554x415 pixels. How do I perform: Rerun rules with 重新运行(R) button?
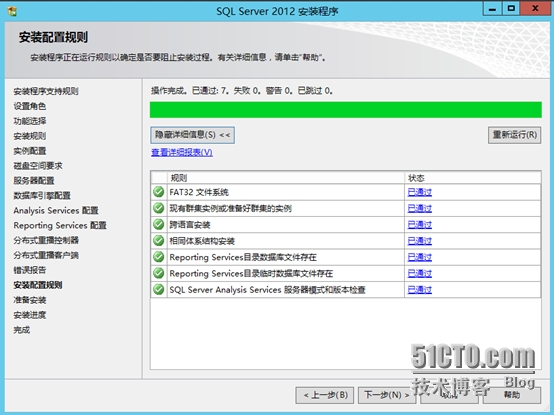click(x=514, y=135)
